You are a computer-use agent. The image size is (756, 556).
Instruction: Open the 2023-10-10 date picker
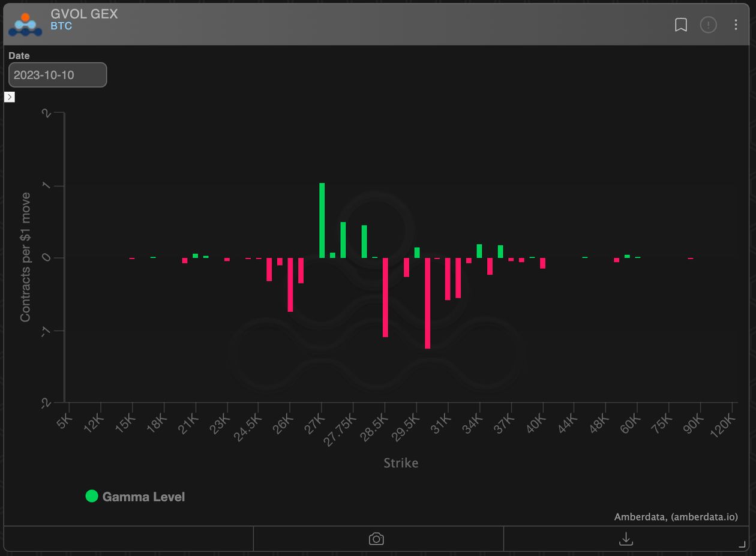58,75
